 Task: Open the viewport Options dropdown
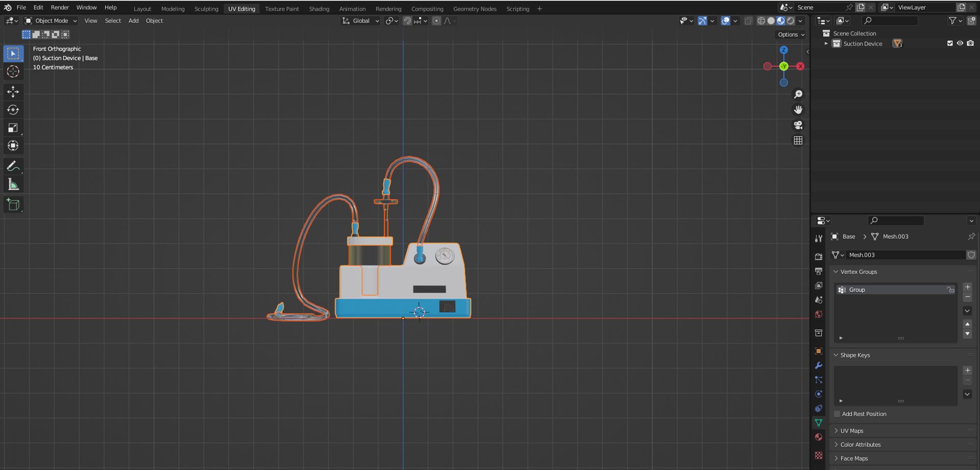coord(791,35)
